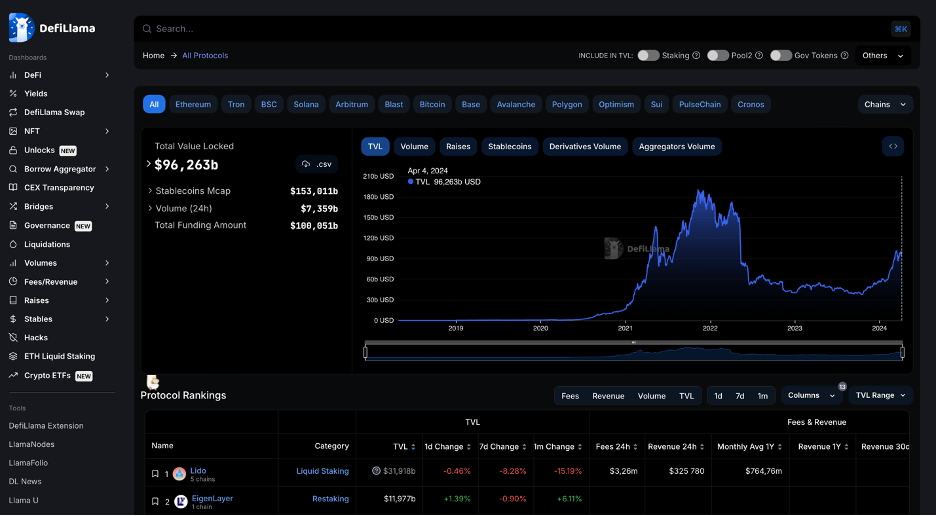
Task: Click the Fees/Revenue pie chart icon
Action: (13, 281)
